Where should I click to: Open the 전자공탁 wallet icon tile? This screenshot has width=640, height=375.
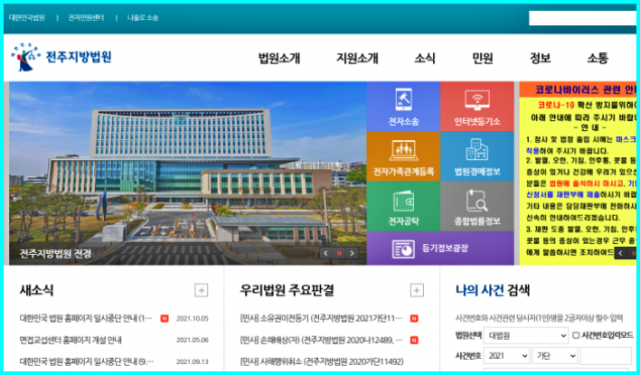[403, 206]
